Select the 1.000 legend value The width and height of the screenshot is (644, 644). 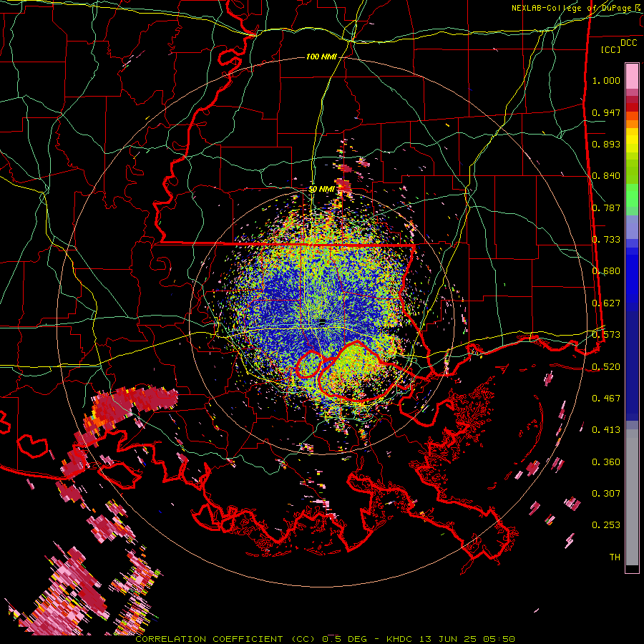pos(606,80)
